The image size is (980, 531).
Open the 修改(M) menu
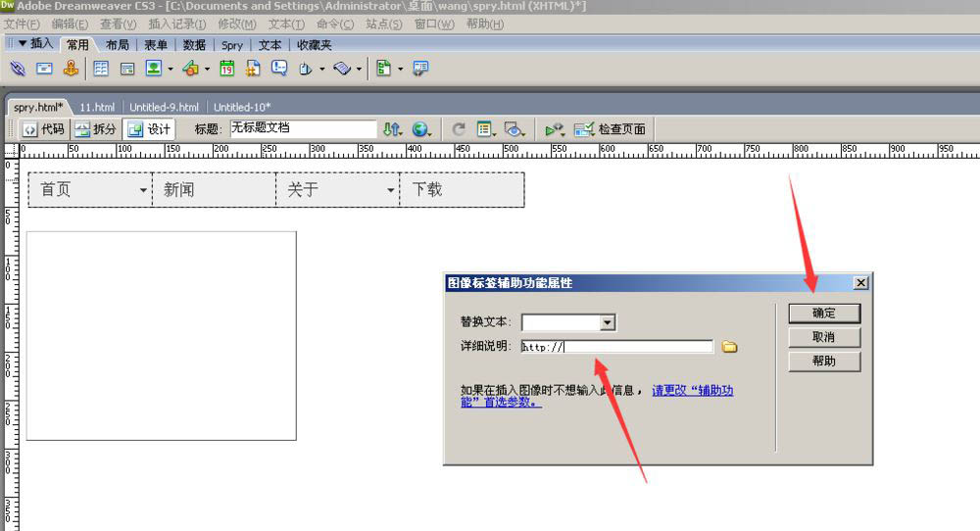pos(237,24)
